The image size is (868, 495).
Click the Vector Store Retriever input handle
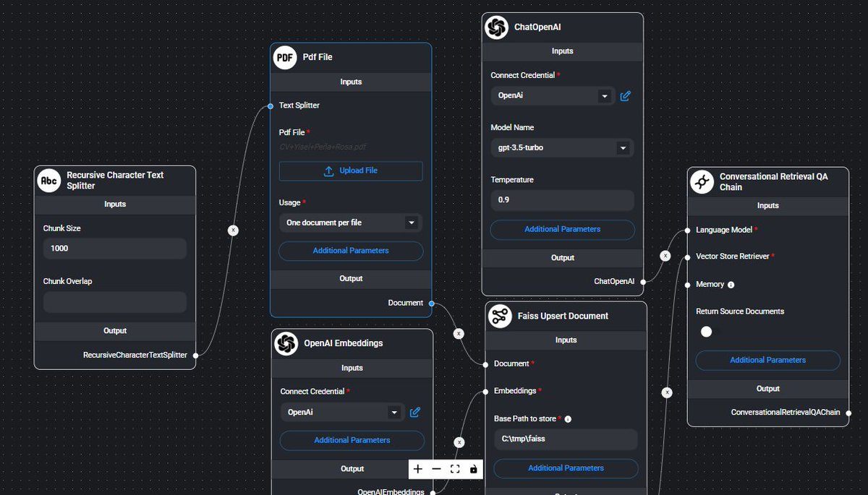[688, 257]
